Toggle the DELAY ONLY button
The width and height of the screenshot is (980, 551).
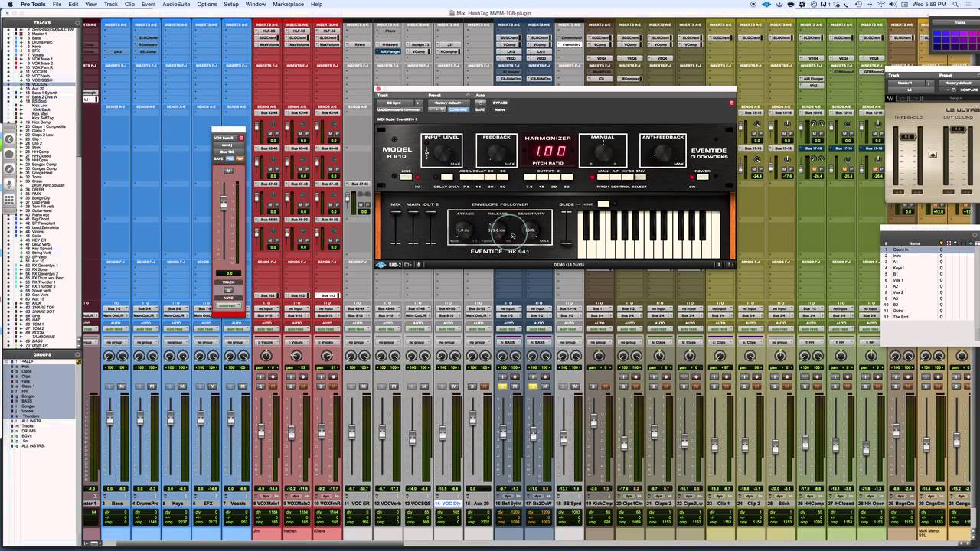coord(447,177)
